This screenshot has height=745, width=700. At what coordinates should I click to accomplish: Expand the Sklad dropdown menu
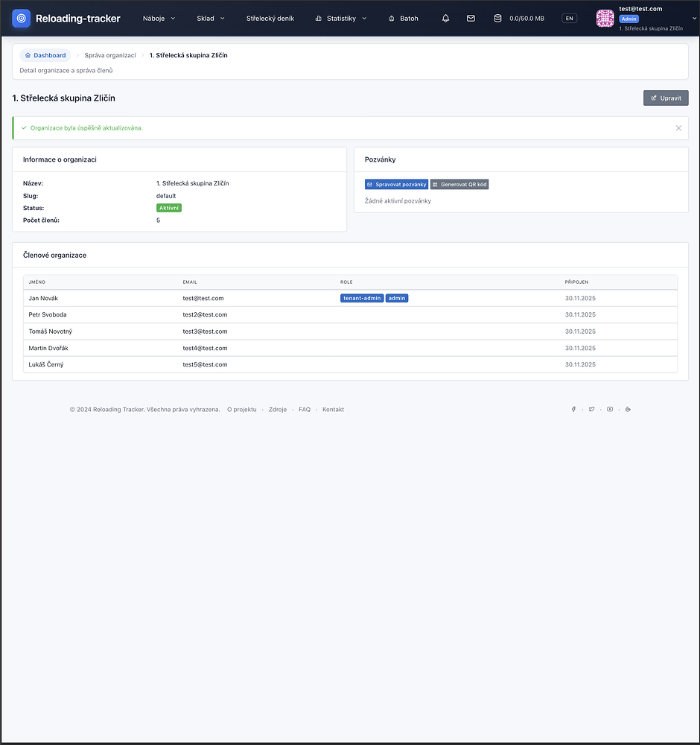coord(211,19)
